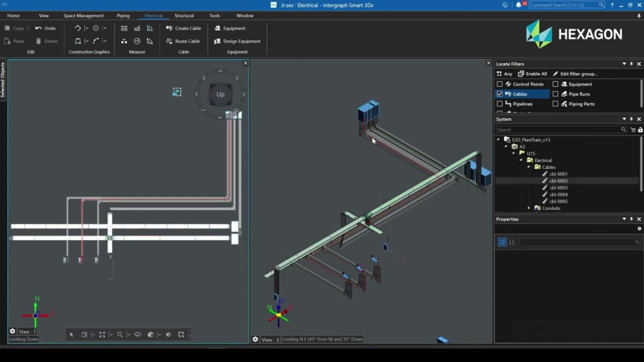Click the Enable All filters button

tap(532, 74)
